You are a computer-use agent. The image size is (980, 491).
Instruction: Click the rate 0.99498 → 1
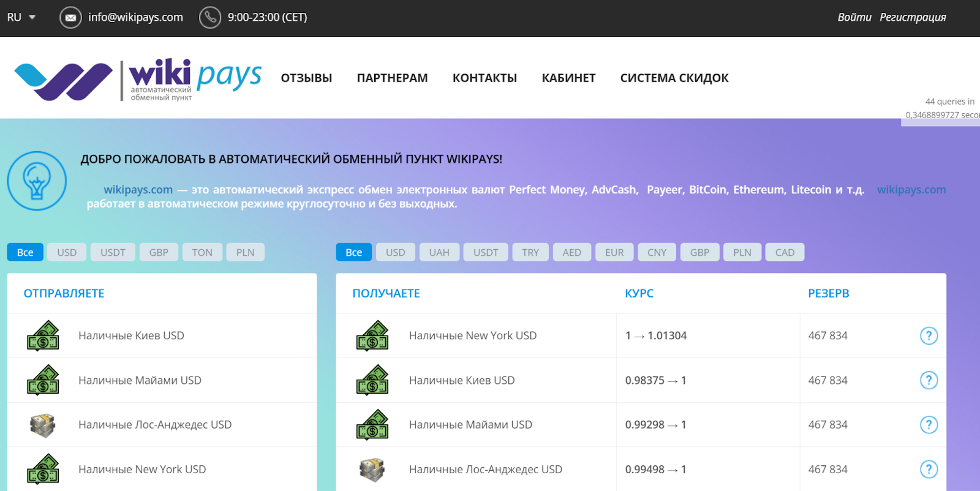[656, 470]
